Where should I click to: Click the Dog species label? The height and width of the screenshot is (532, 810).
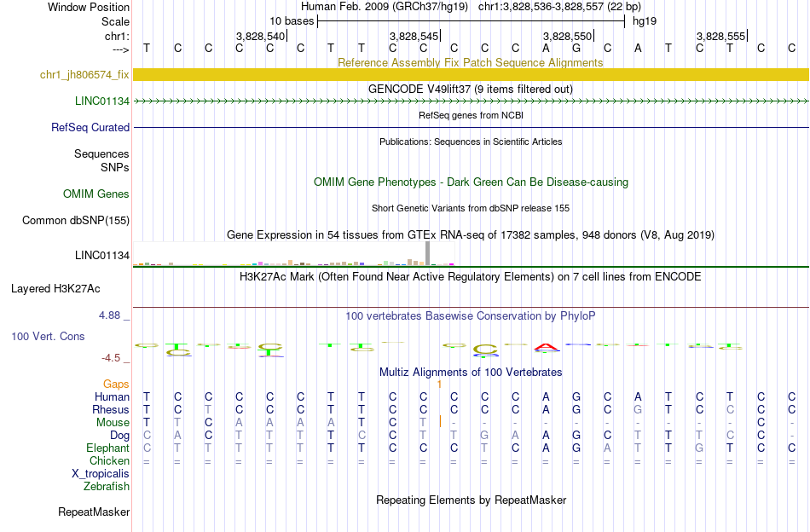119,436
